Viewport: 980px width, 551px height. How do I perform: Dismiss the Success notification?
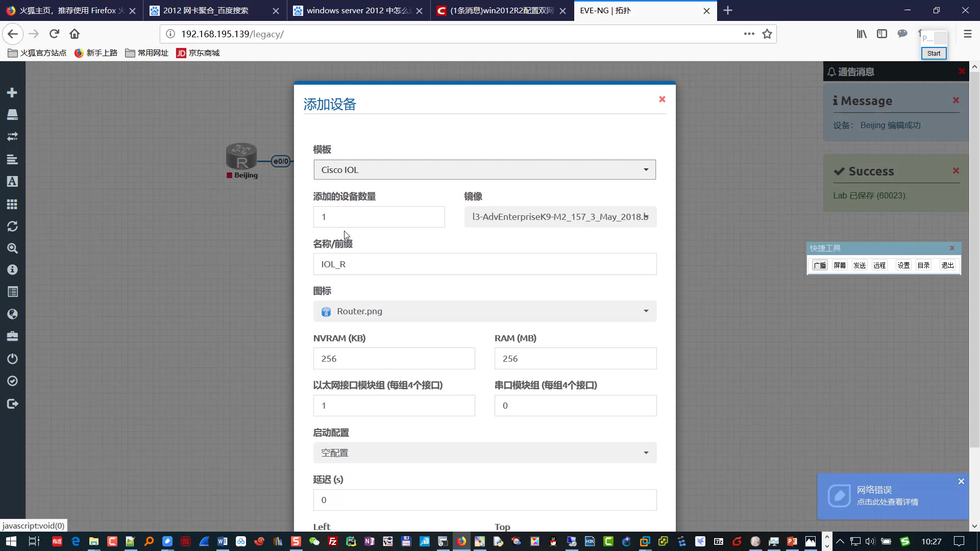[956, 170]
